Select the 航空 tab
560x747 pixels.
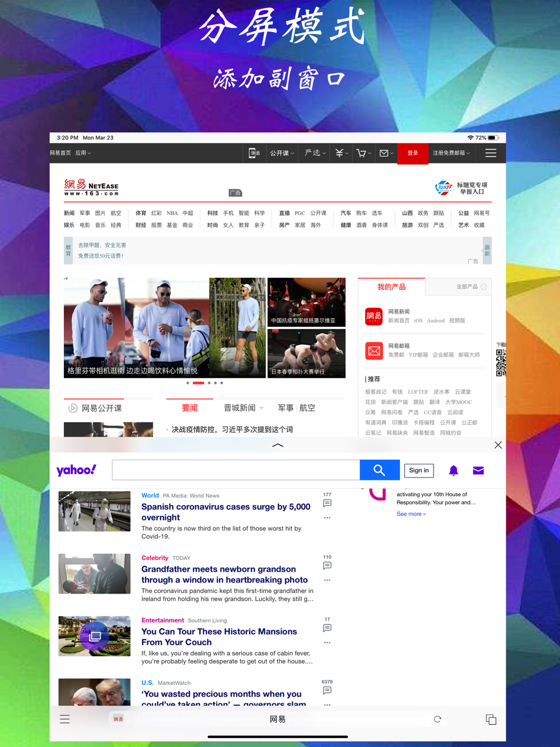(307, 408)
